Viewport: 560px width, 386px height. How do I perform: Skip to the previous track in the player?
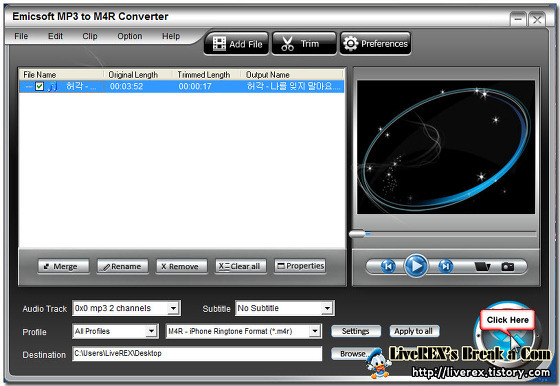[x=388, y=266]
